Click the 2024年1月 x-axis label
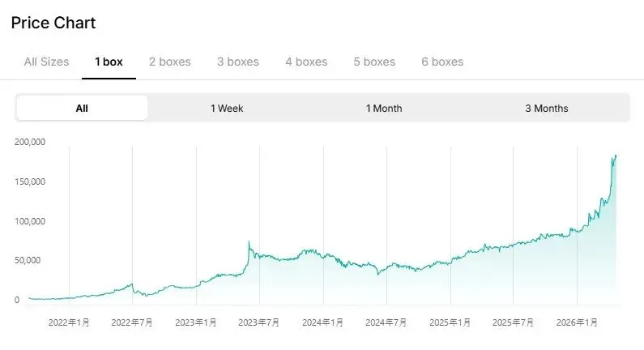This screenshot has width=644, height=350. pos(323,322)
